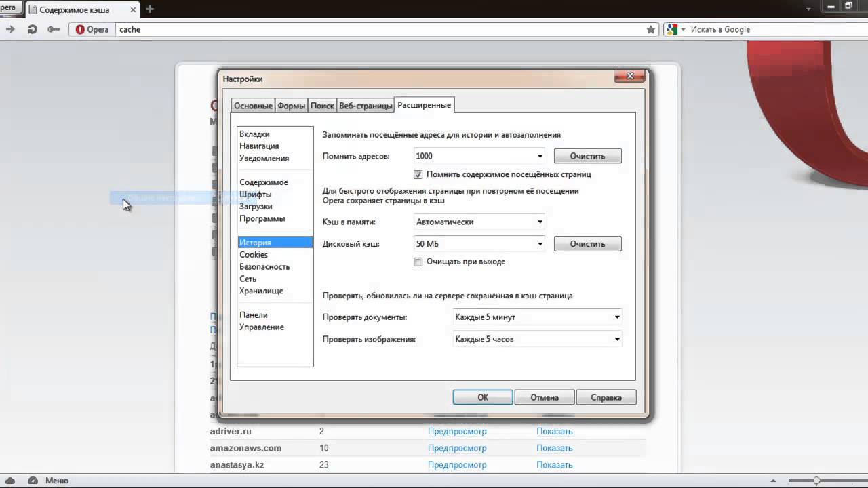Open 'Проверять изображения' Каждые 5 часов dropdown
This screenshot has height=488, width=868.
click(x=537, y=339)
